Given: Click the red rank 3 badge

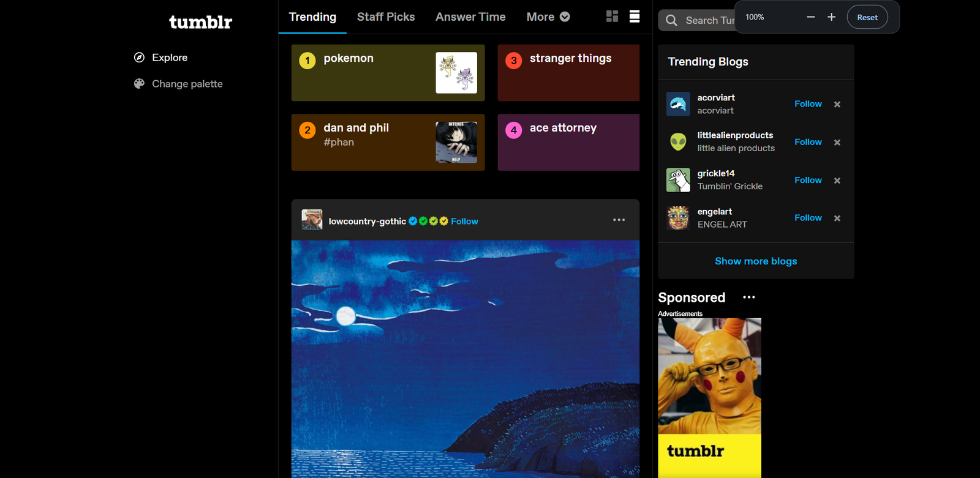Looking at the screenshot, I should pos(514,61).
